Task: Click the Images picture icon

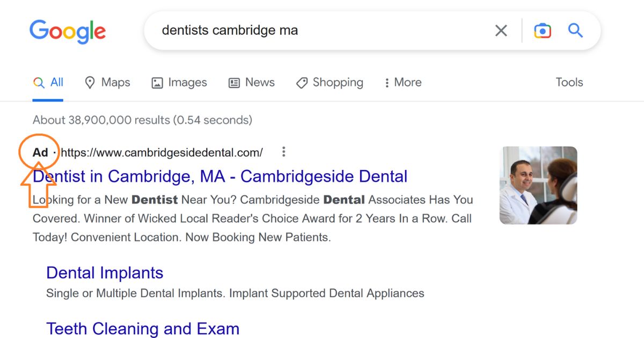Action: 157,83
